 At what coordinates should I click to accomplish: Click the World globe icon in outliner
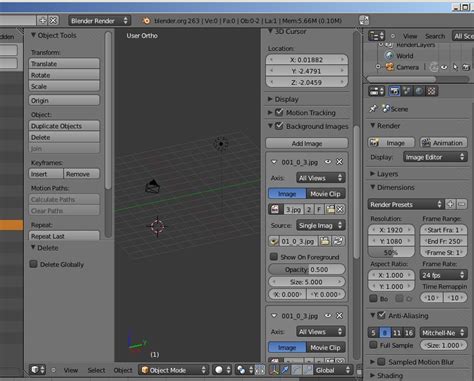(x=389, y=56)
